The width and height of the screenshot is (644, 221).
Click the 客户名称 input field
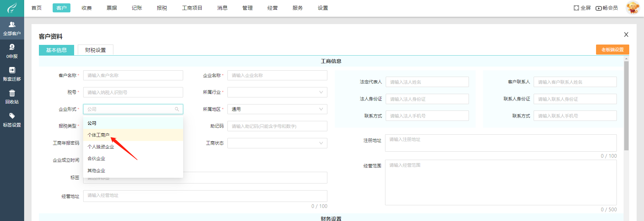133,75
